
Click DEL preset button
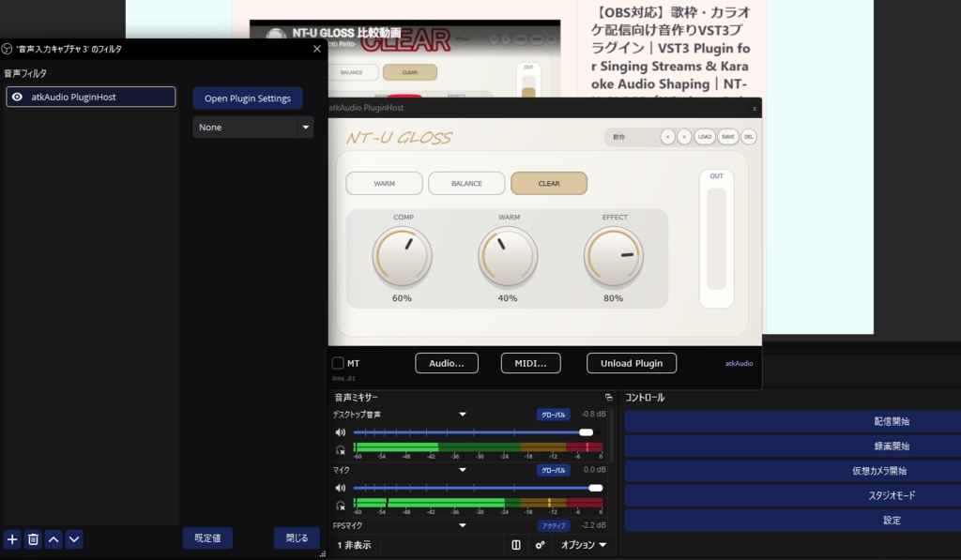click(x=748, y=137)
